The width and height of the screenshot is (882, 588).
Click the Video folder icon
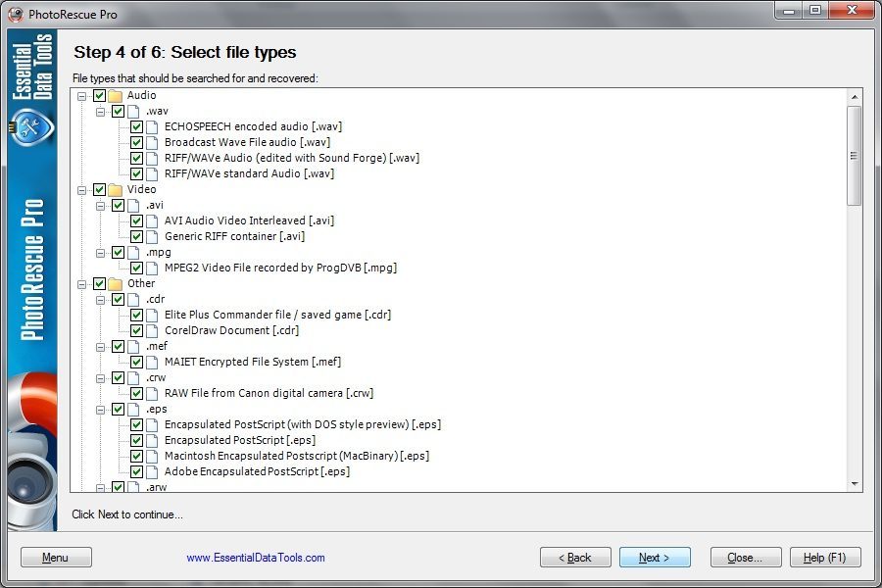click(x=116, y=189)
